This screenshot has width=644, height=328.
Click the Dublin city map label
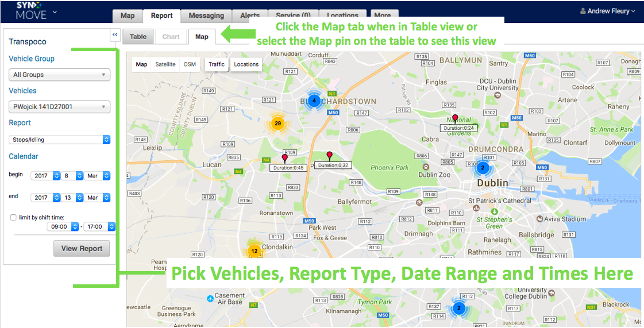[492, 183]
